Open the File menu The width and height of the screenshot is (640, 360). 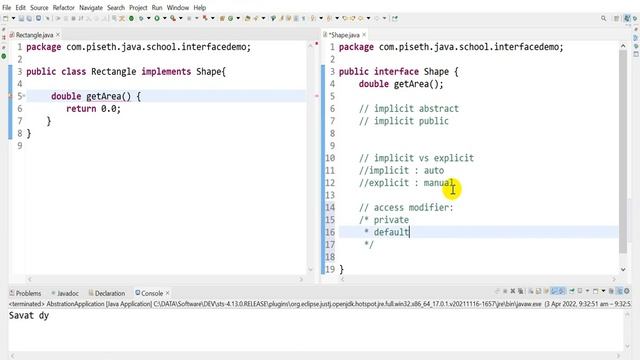(7, 7)
